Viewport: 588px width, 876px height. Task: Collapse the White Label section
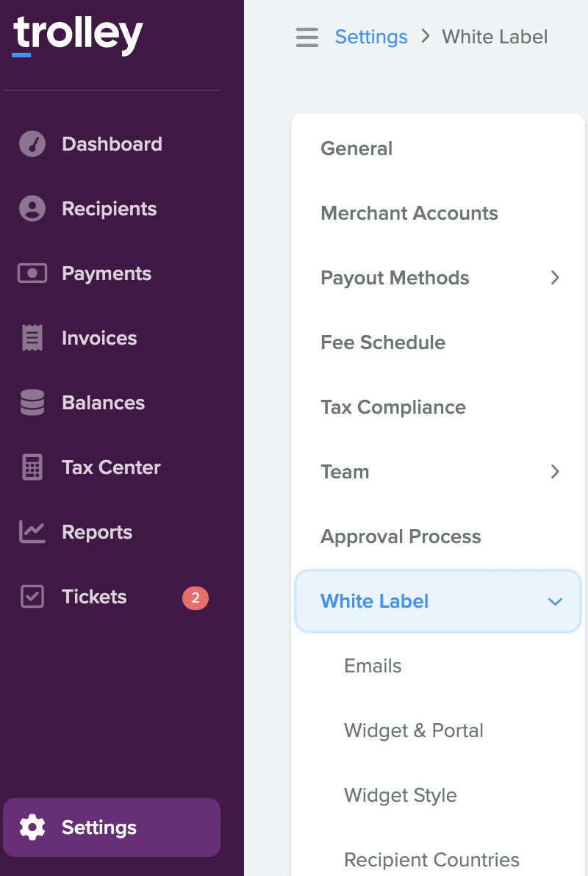pos(555,601)
